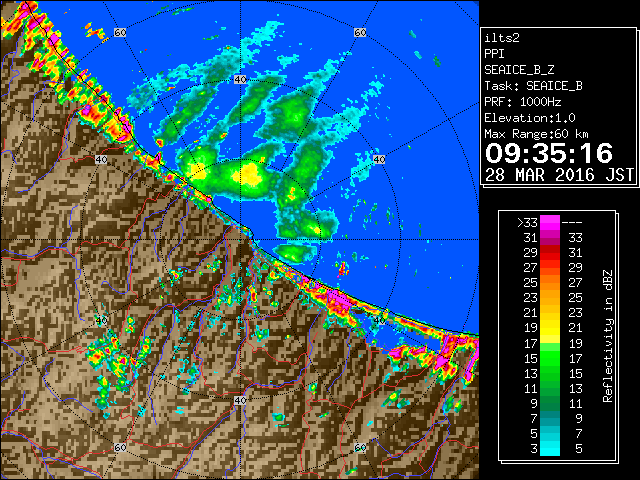Image resolution: width=640 pixels, height=480 pixels.
Task: Pick the bright green band between 15 and 17
Action: 550,358
